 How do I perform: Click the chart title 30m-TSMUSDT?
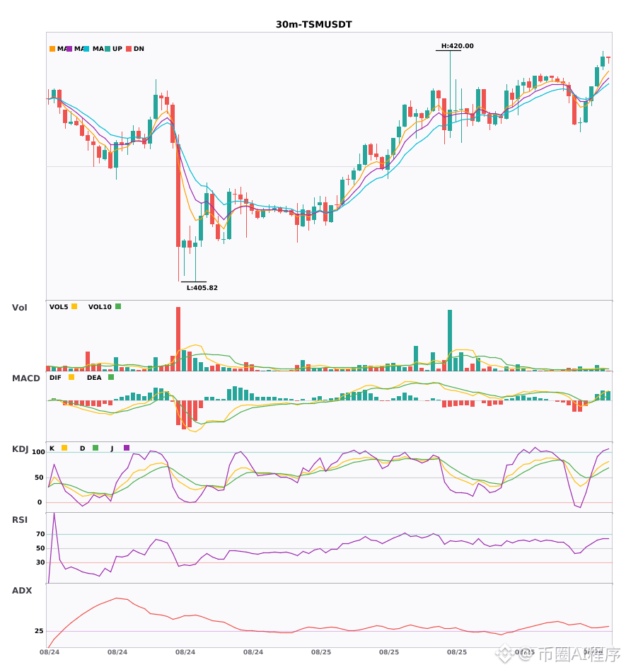point(313,25)
